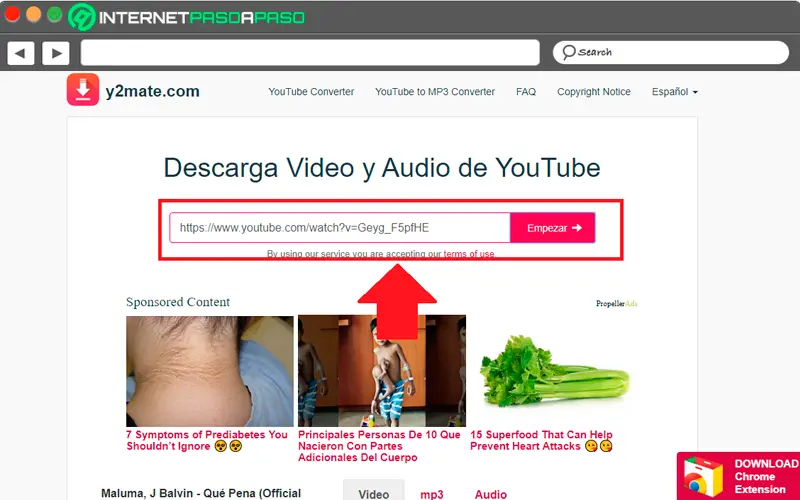Open '7 Symptoms of Prediabetes' ad link
The image size is (800, 500).
(x=207, y=440)
